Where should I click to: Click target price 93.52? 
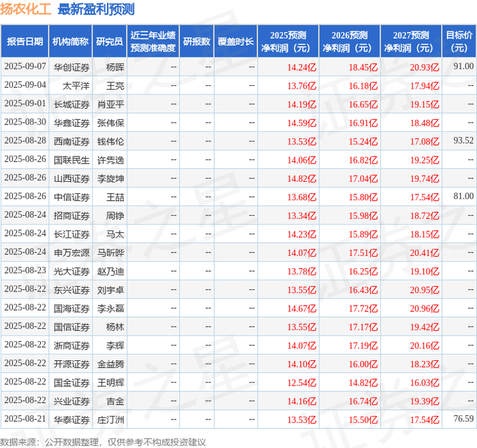[463, 140]
